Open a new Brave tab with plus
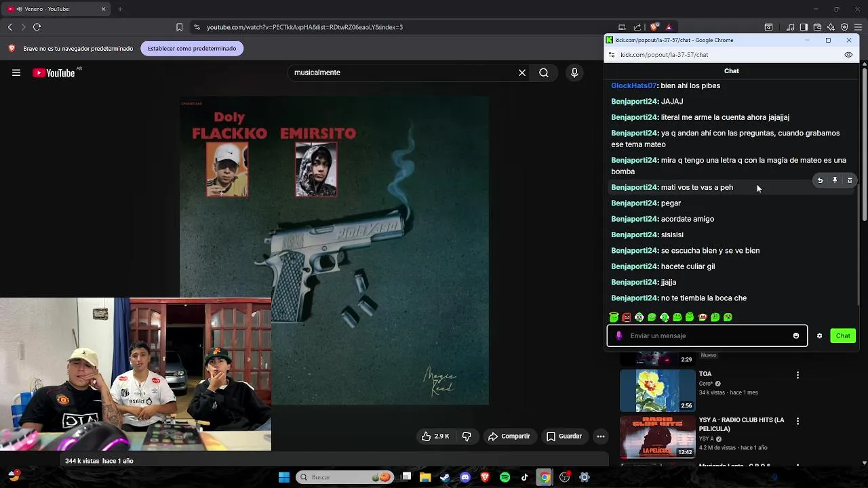This screenshot has height=488, width=868. tap(120, 9)
